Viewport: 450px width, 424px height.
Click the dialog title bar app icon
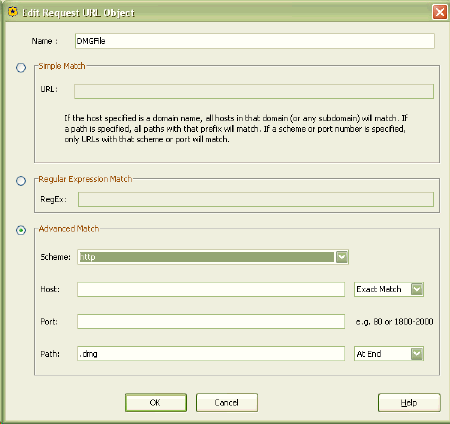tap(13, 12)
